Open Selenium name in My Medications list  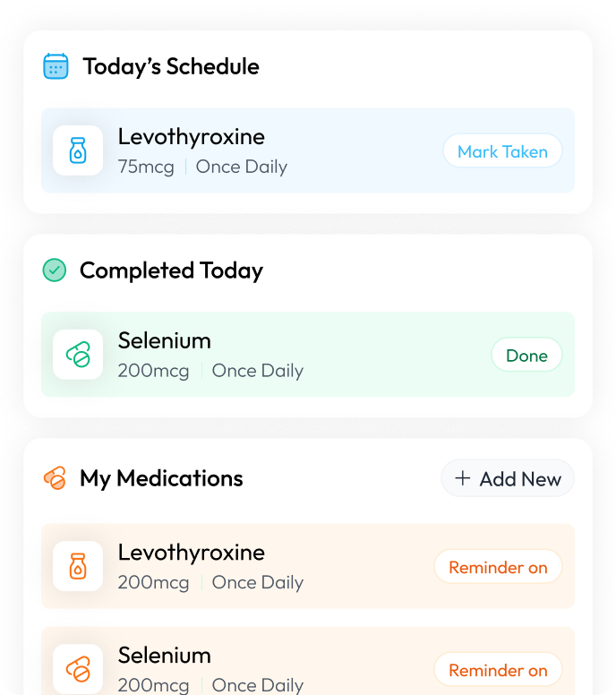click(x=165, y=656)
